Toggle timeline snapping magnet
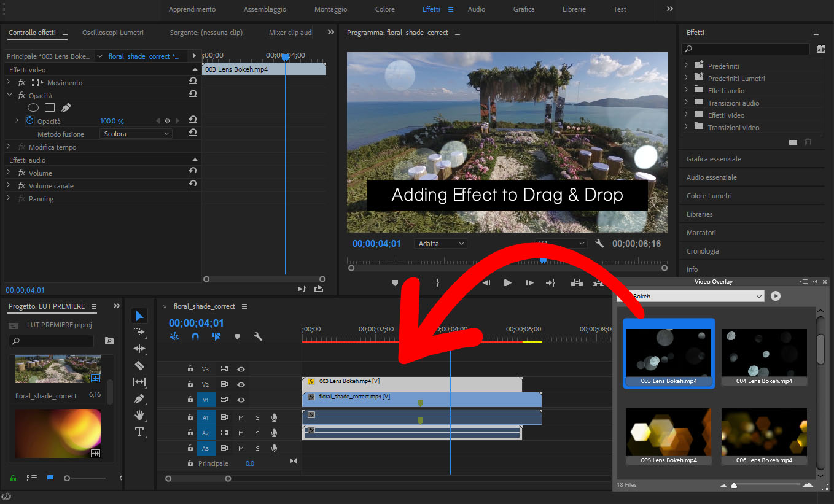The width and height of the screenshot is (834, 504). point(195,336)
